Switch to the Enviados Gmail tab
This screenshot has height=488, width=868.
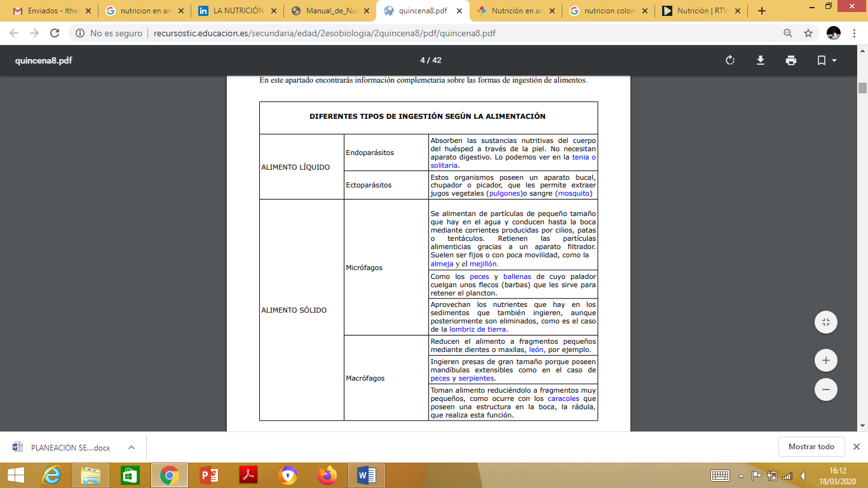click(x=52, y=11)
